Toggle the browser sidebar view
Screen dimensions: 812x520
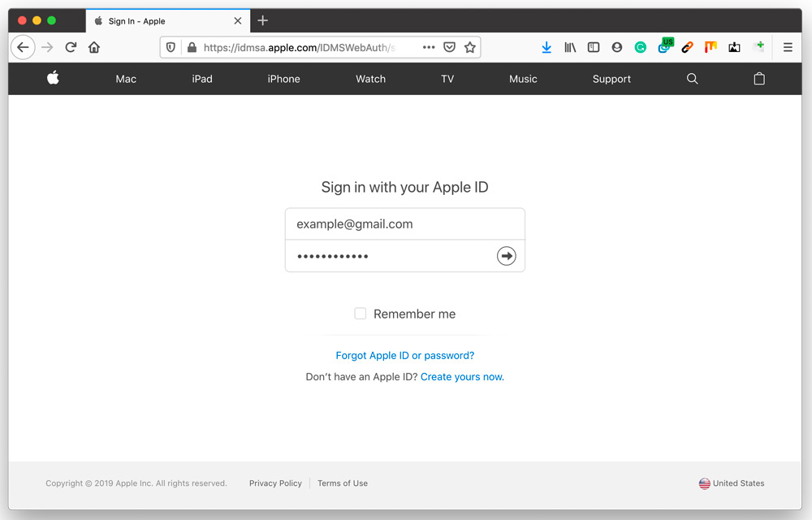click(x=593, y=47)
